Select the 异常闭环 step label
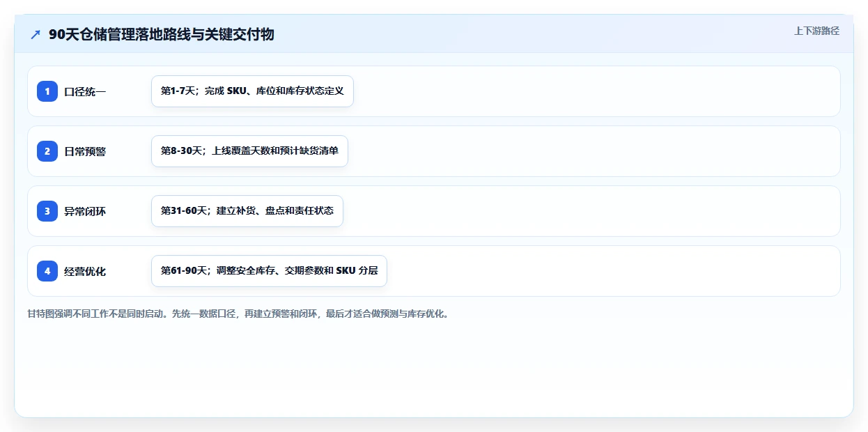This screenshot has width=868, height=432. pos(85,211)
